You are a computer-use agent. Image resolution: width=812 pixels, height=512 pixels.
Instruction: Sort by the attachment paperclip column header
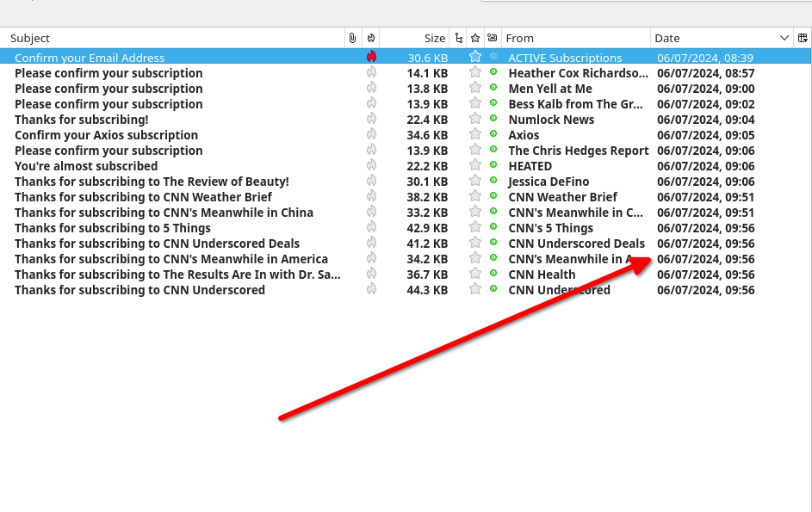353,38
